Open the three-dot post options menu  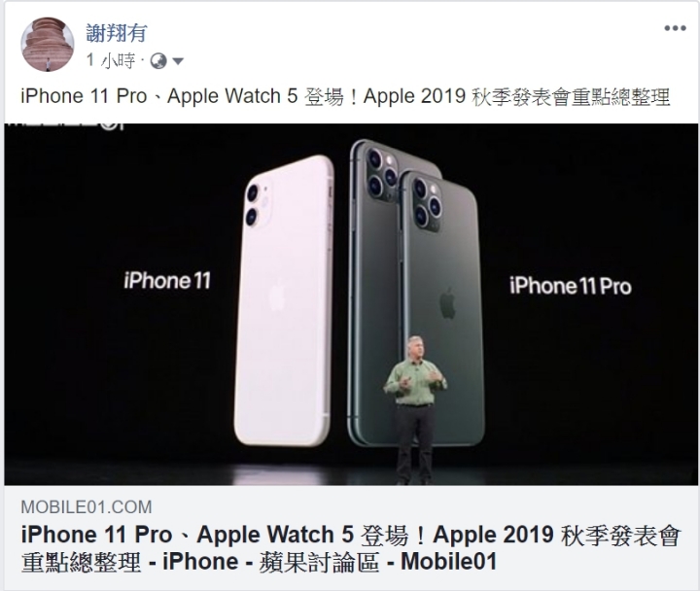tap(675, 28)
